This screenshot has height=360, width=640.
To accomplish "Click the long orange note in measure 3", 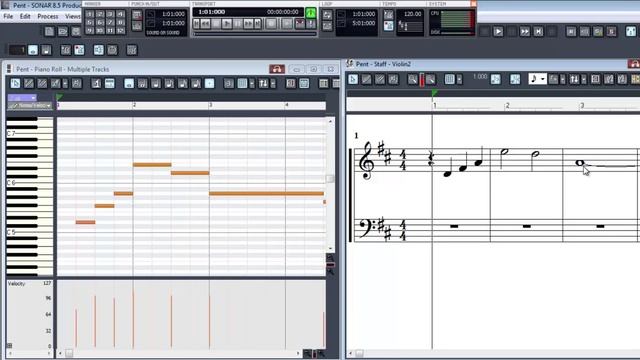I will pyautogui.click(x=267, y=193).
